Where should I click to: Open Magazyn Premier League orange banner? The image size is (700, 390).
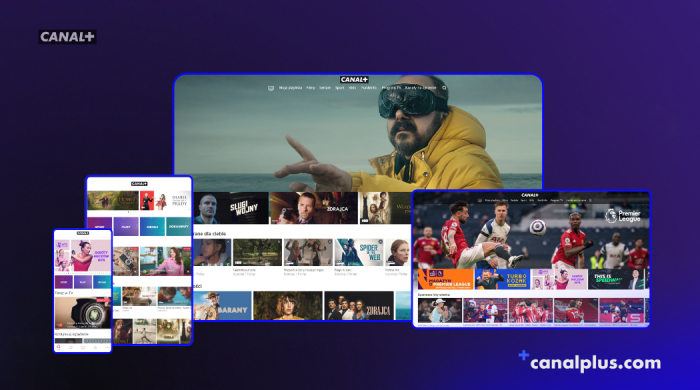pos(446,279)
